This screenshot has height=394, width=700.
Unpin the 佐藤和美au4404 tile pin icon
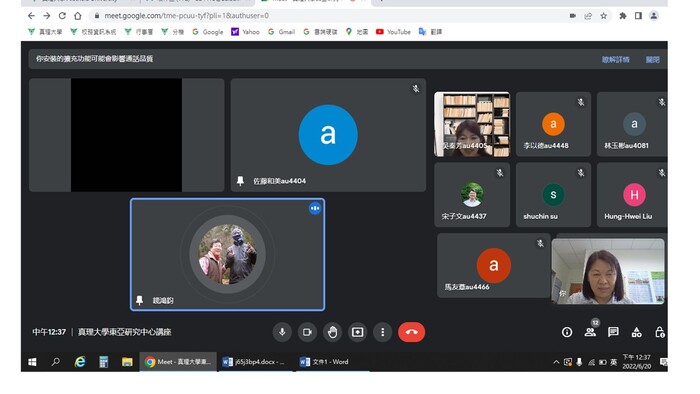point(240,181)
